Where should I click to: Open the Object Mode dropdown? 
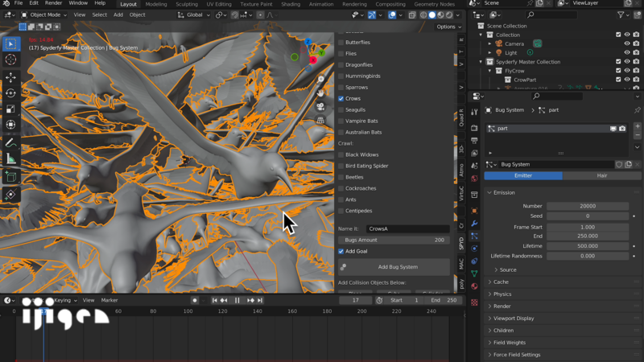click(43, 14)
